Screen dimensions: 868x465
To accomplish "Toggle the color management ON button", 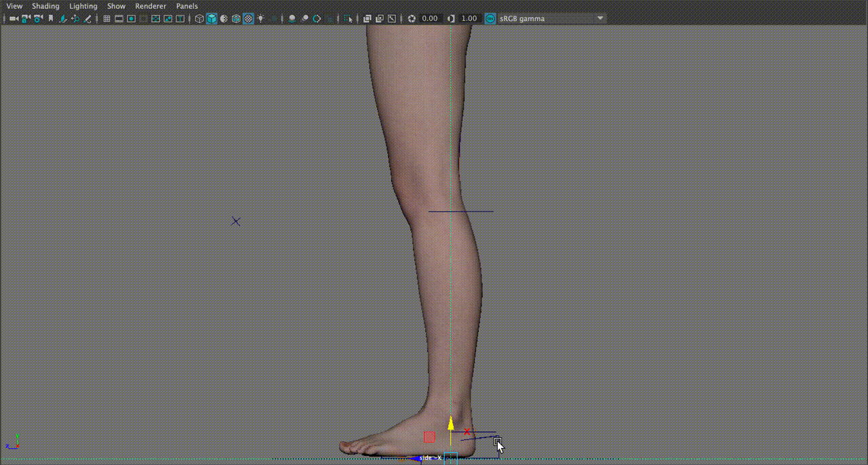I will tap(490, 18).
